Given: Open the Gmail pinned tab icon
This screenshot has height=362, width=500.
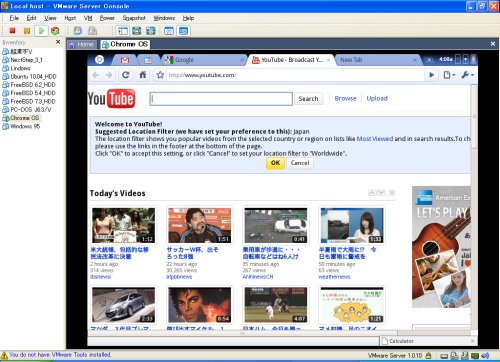Looking at the screenshot, I should 125,60.
